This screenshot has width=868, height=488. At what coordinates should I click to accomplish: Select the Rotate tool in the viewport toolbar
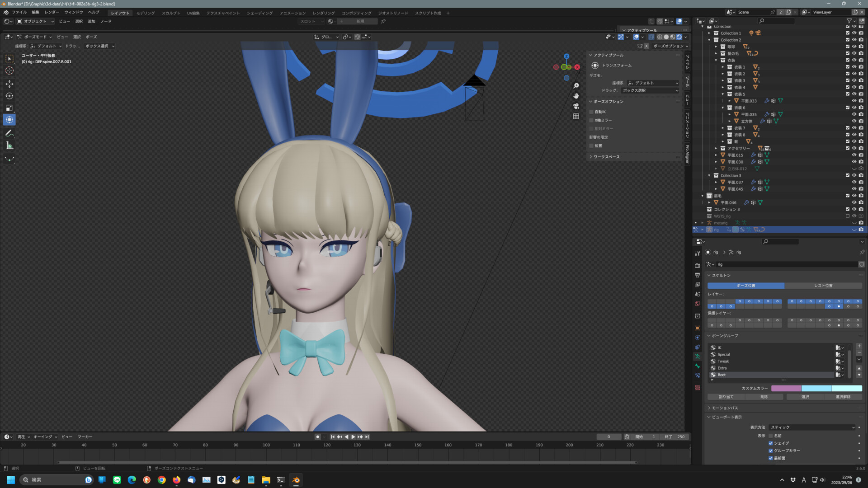pyautogui.click(x=9, y=96)
